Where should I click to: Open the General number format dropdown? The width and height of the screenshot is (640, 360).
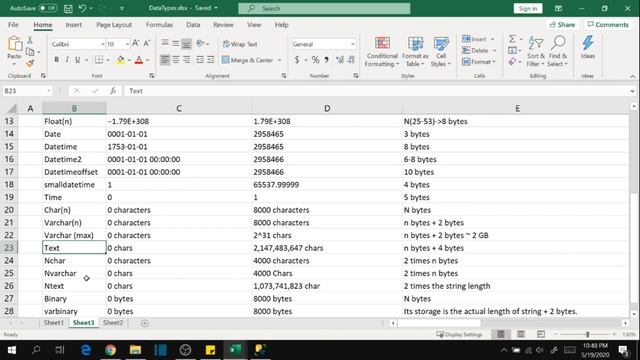point(353,44)
